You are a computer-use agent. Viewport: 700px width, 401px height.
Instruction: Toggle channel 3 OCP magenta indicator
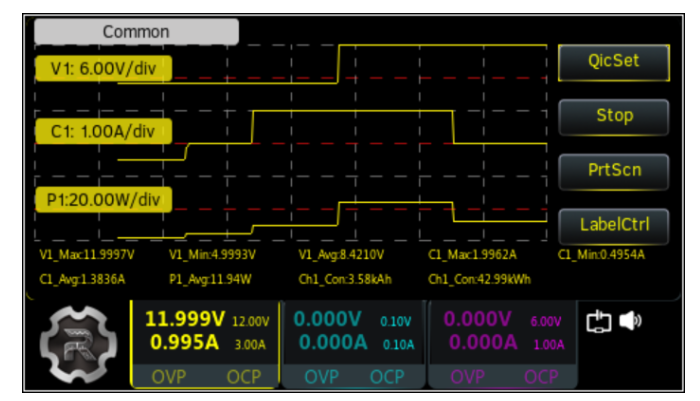coord(541,377)
